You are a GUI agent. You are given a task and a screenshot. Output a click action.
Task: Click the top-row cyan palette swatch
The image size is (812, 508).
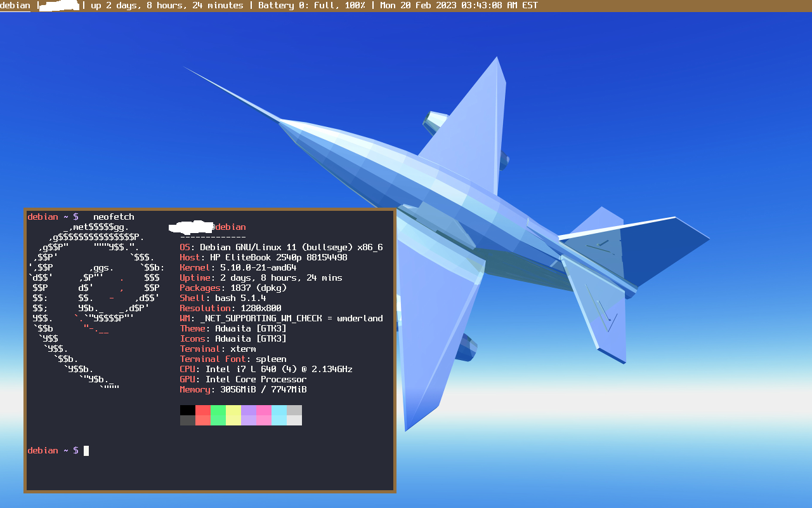pyautogui.click(x=279, y=410)
